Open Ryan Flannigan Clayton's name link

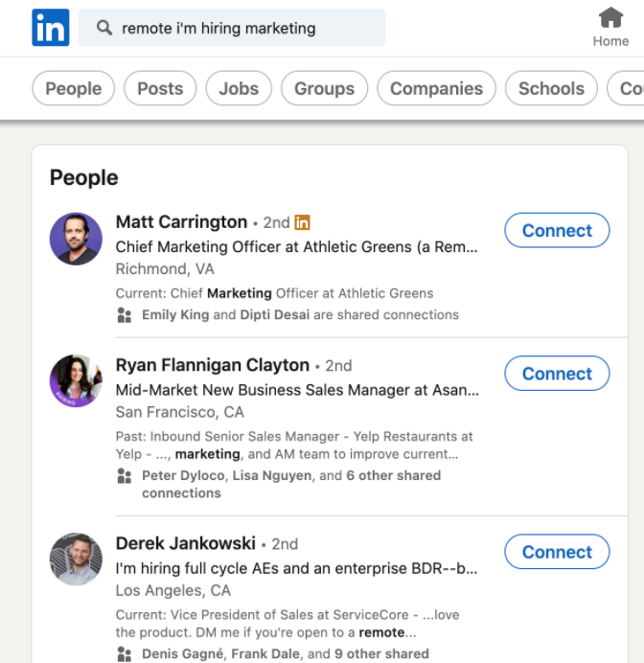(x=213, y=365)
